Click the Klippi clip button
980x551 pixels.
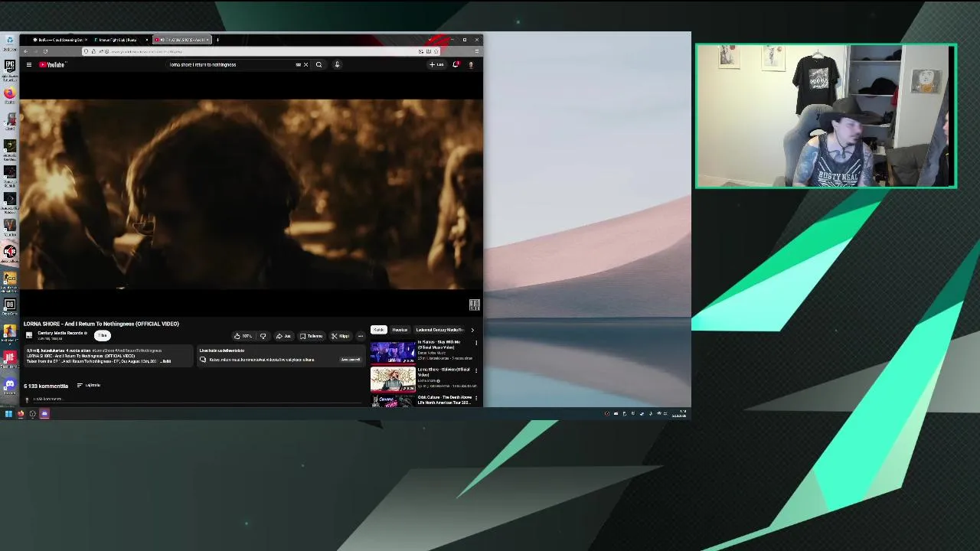(341, 336)
